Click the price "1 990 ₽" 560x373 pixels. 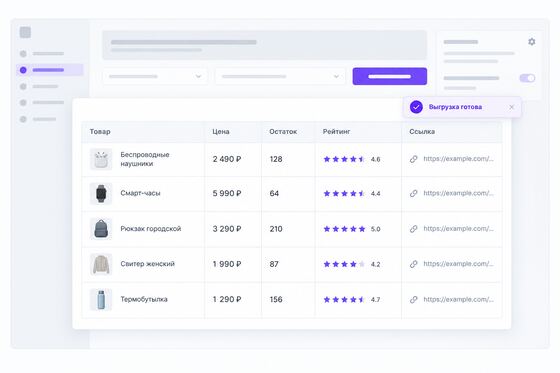(x=227, y=264)
